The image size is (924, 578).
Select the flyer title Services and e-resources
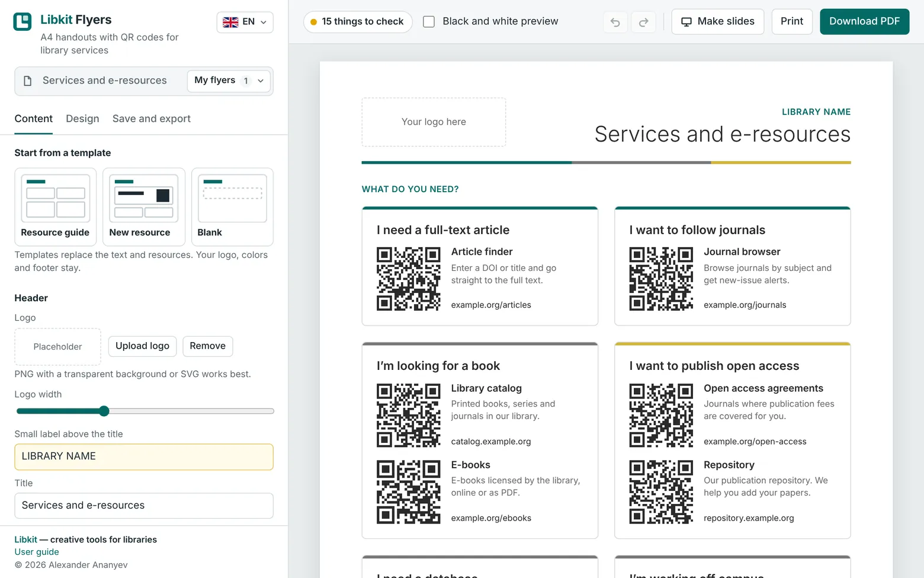coord(723,135)
